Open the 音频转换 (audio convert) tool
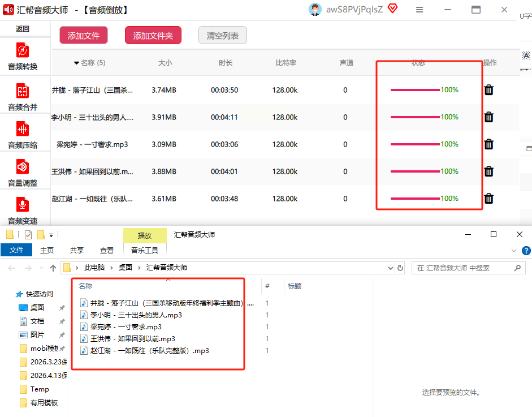 tap(23, 56)
